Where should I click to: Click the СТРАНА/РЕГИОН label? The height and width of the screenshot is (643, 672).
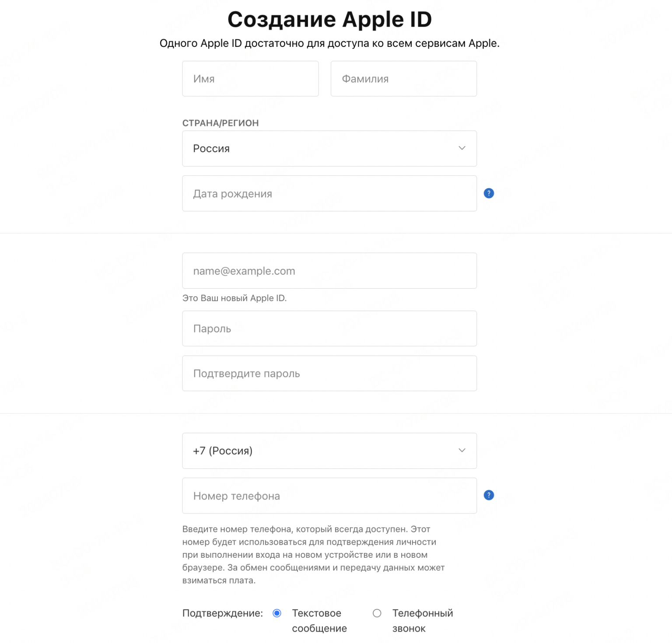coord(220,123)
